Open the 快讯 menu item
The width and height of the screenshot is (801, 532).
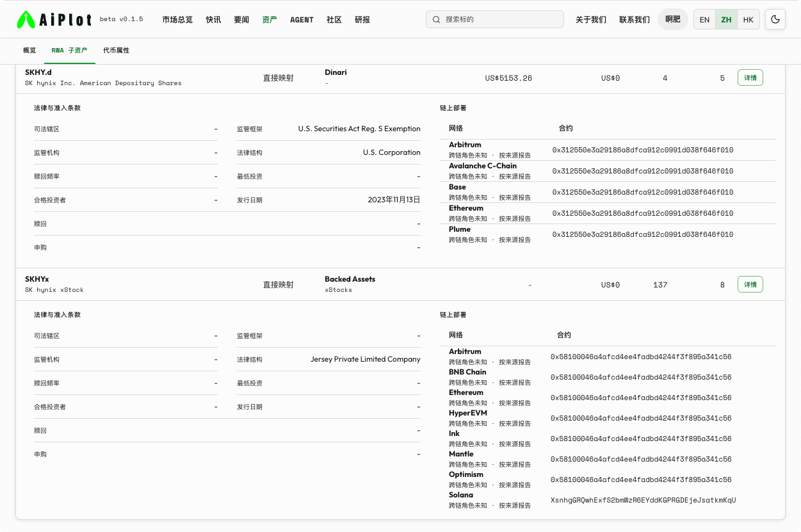213,19
